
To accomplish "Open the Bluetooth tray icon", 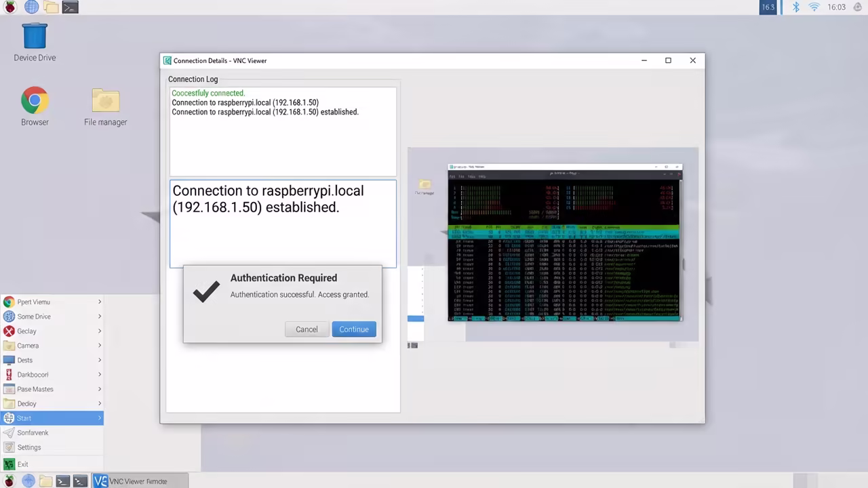I will 797,7.
